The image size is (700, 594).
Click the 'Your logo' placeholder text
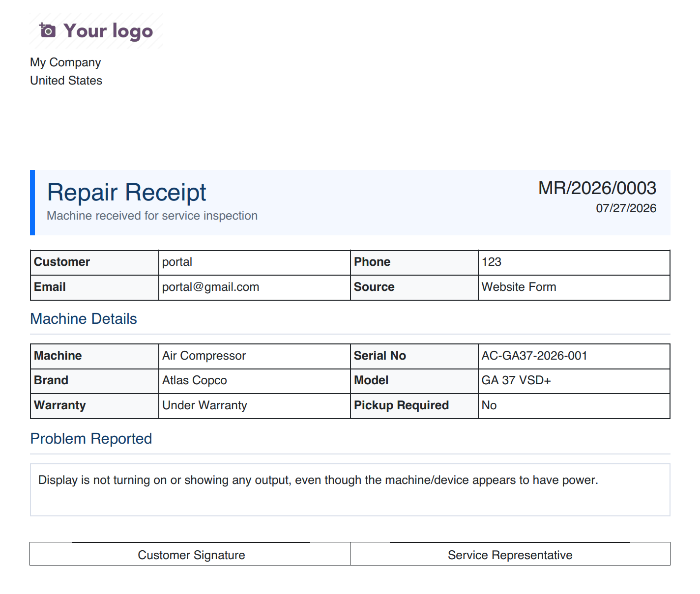(x=108, y=31)
